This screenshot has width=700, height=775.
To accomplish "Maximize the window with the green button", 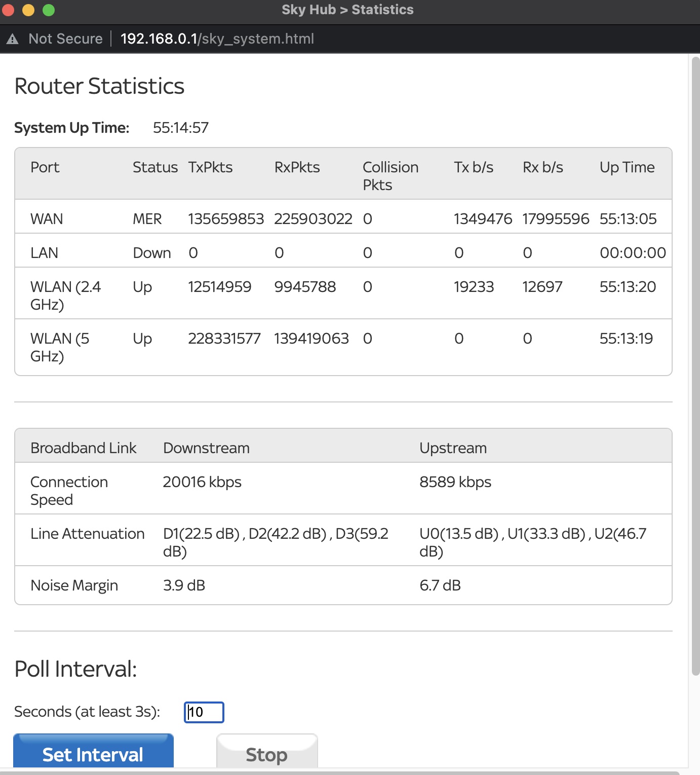I will [x=49, y=10].
